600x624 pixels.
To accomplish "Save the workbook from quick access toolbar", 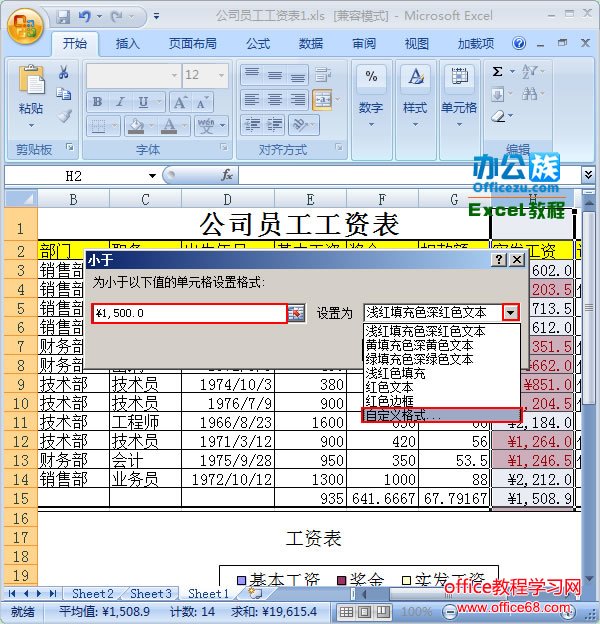I will coord(63,16).
